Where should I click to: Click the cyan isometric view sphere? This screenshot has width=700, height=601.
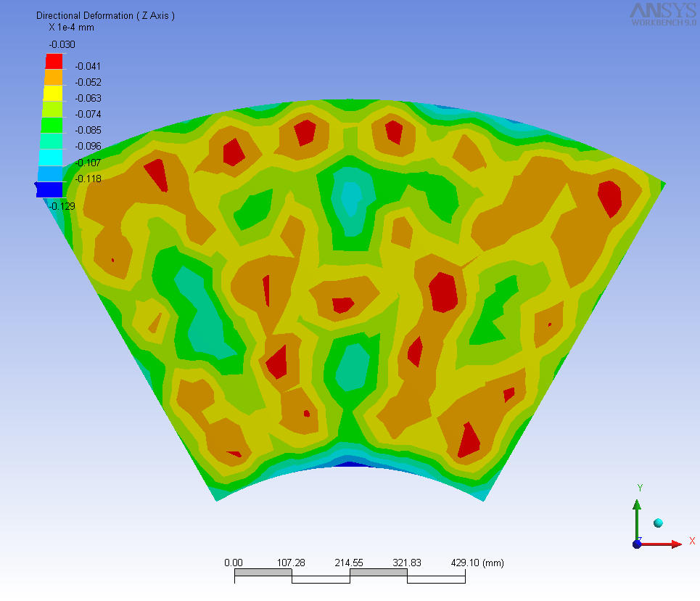tap(658, 523)
